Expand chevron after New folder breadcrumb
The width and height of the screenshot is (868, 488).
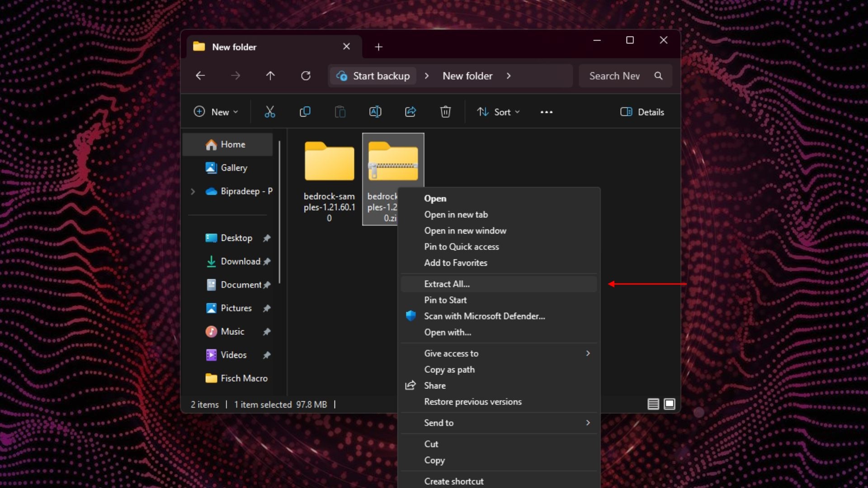tap(509, 76)
